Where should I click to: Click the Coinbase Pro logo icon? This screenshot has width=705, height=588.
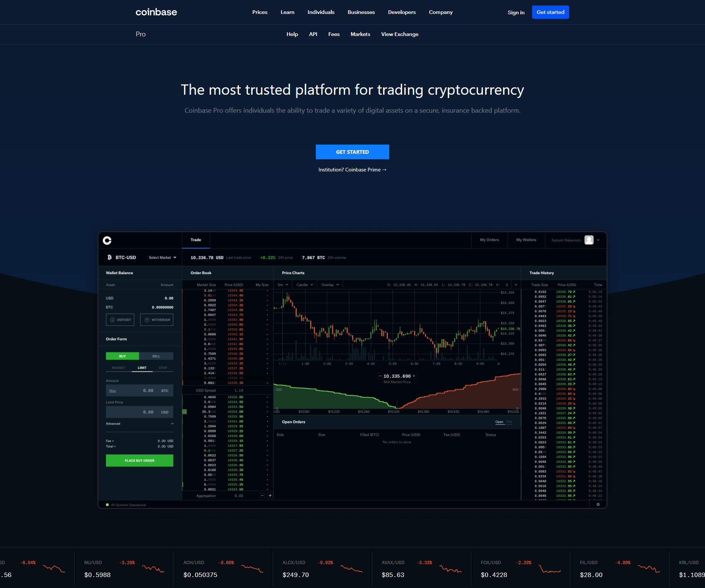point(108,240)
